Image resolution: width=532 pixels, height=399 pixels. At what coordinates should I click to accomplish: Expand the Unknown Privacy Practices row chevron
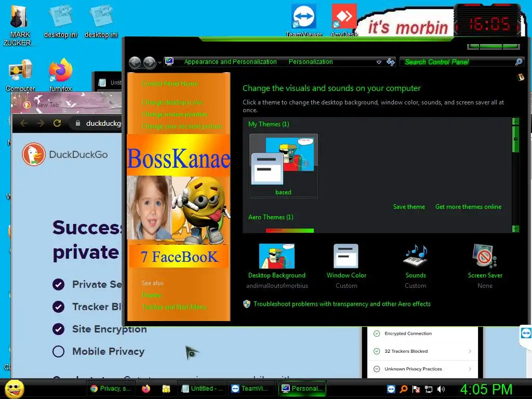pyautogui.click(x=470, y=369)
